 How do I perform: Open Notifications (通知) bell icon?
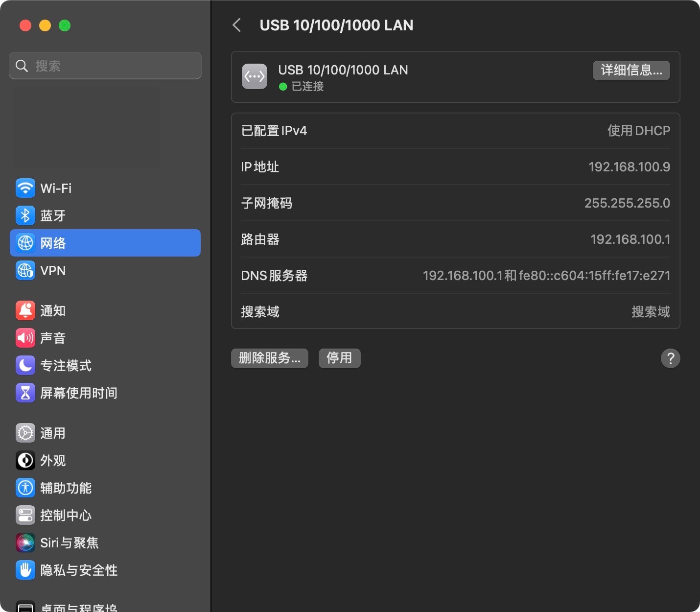point(25,311)
